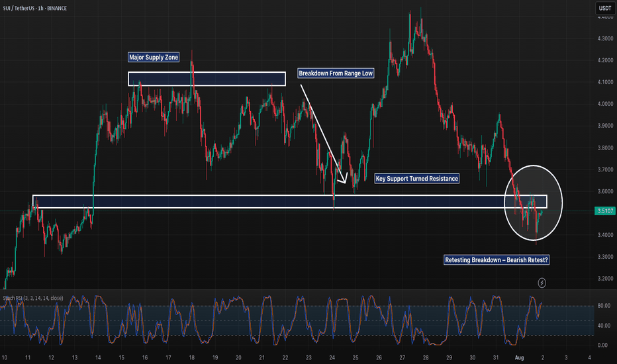Select the 'Major Supply Zone' text label
This screenshot has width=617, height=364.
154,57
